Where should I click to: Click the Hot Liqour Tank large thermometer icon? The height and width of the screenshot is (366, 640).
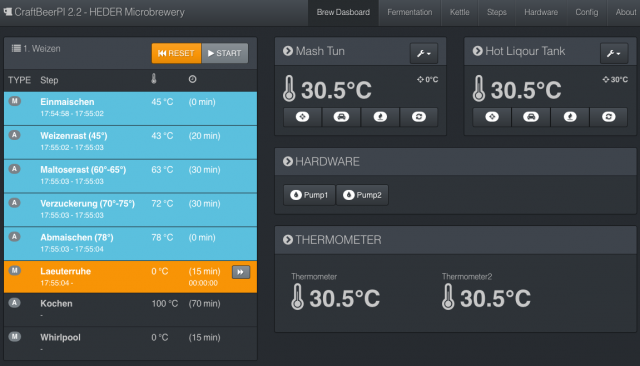tap(479, 89)
